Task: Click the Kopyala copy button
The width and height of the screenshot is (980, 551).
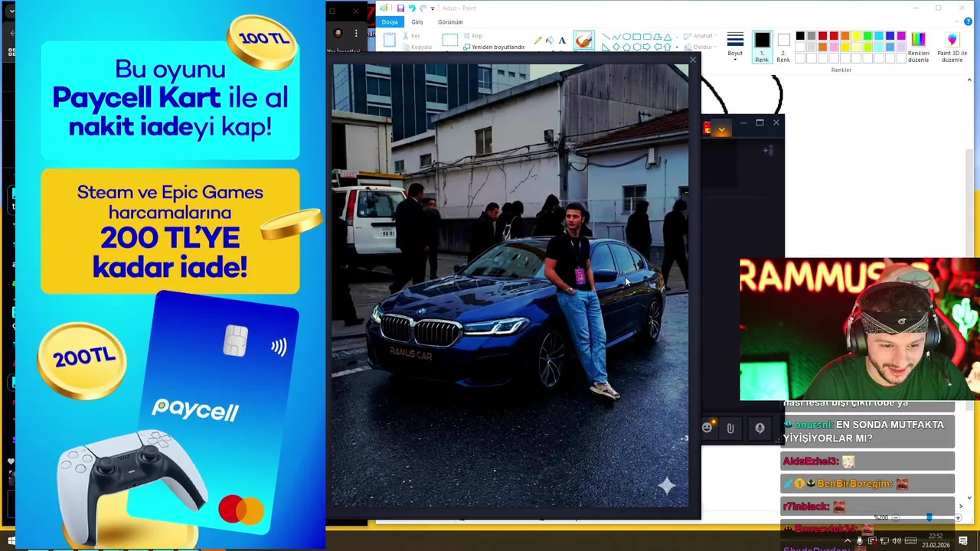Action: click(x=417, y=47)
